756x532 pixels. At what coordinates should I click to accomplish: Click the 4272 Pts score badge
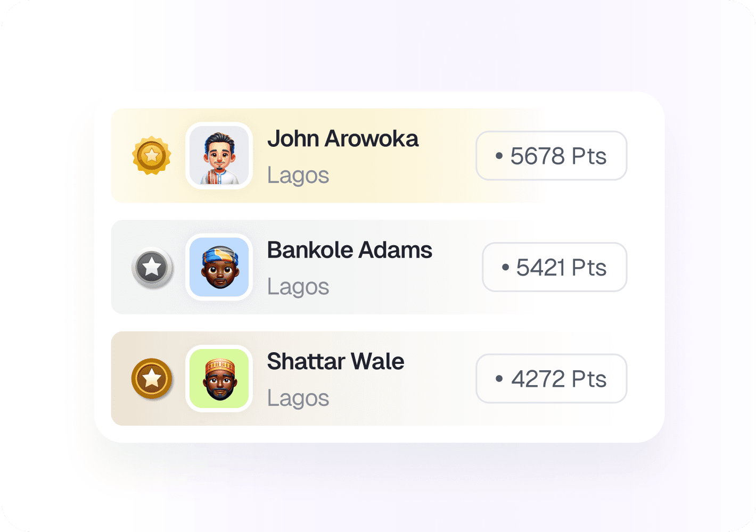(551, 379)
